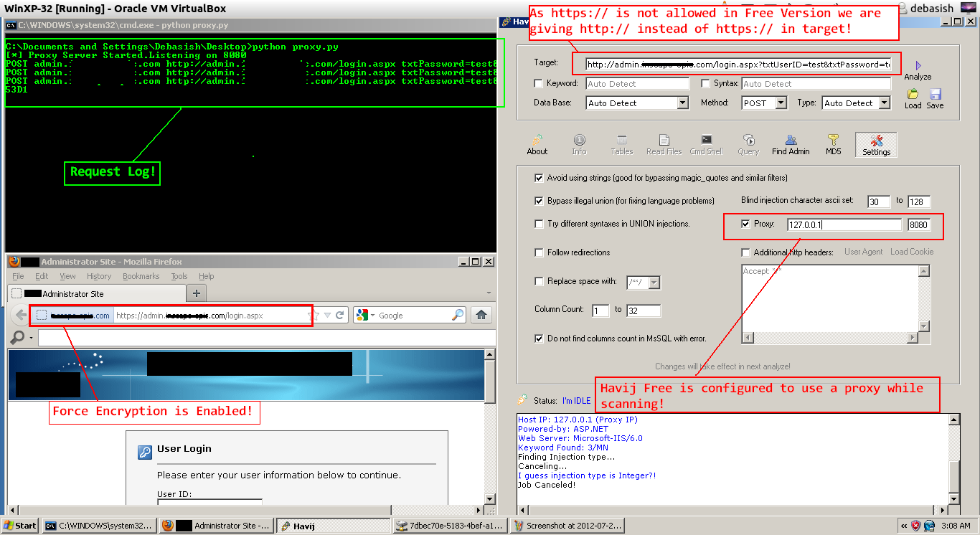
Task: Enable Follow redirections checkbox
Action: pos(539,252)
